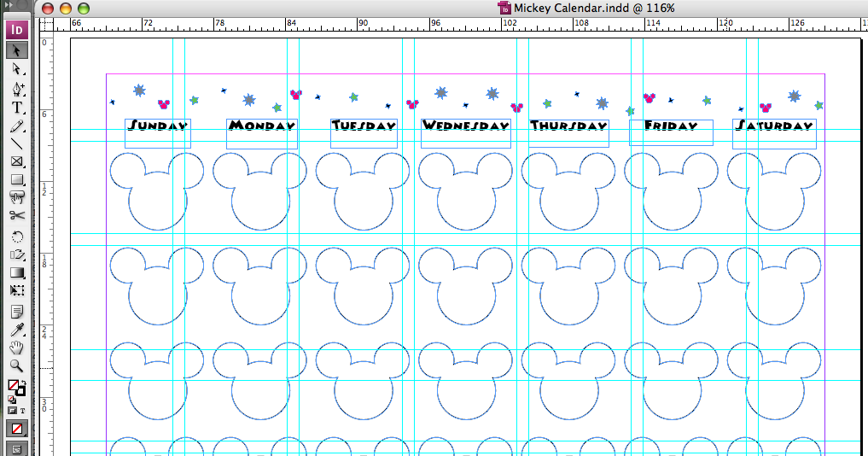The image size is (868, 456).
Task: Select first-row Mickey outline under Wednesday
Action: [466, 191]
